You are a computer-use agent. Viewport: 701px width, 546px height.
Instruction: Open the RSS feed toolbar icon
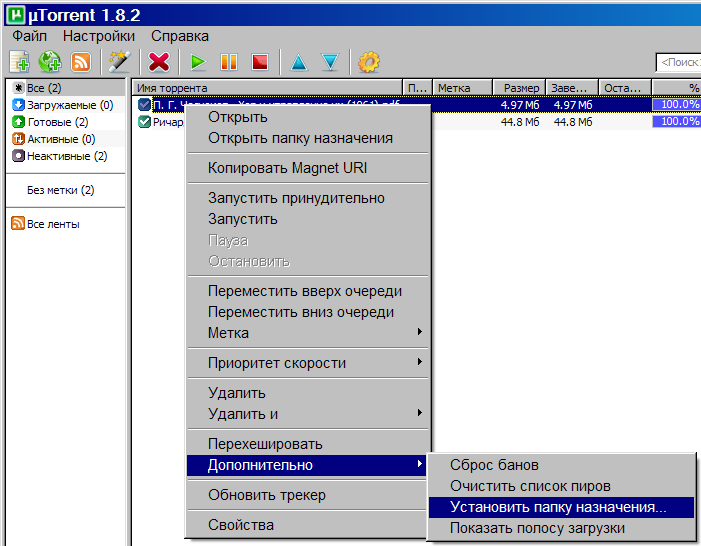pos(80,62)
